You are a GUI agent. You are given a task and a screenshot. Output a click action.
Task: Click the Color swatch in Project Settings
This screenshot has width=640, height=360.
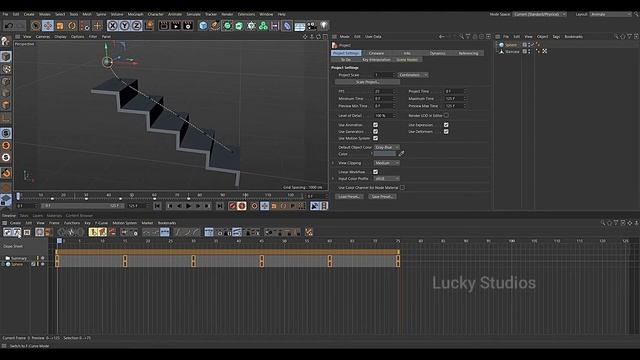[x=385, y=154]
